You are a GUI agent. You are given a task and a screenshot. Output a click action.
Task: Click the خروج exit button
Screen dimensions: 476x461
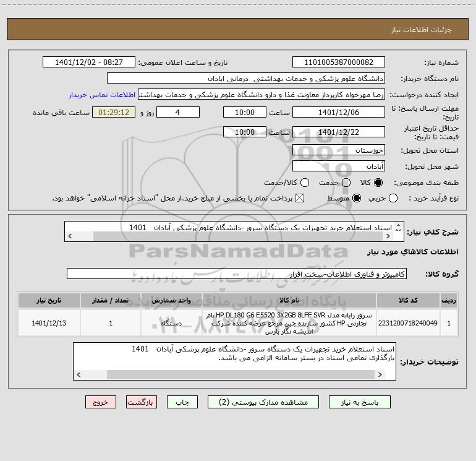[x=101, y=402]
